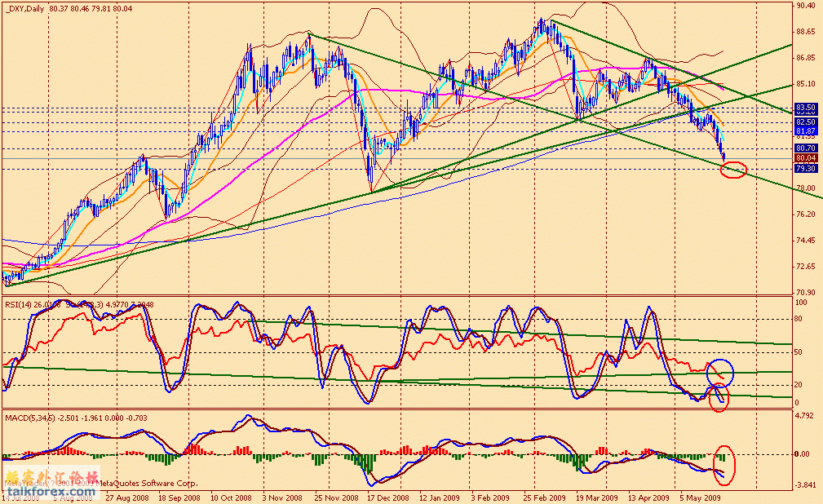Click the 85.10 price scale value
The width and height of the screenshot is (823, 504).
806,83
